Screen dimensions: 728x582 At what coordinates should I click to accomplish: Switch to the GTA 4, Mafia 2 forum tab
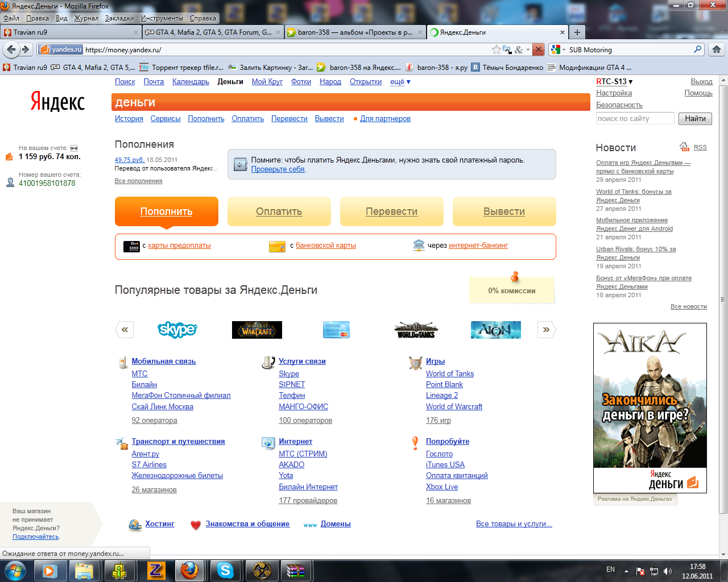click(213, 32)
